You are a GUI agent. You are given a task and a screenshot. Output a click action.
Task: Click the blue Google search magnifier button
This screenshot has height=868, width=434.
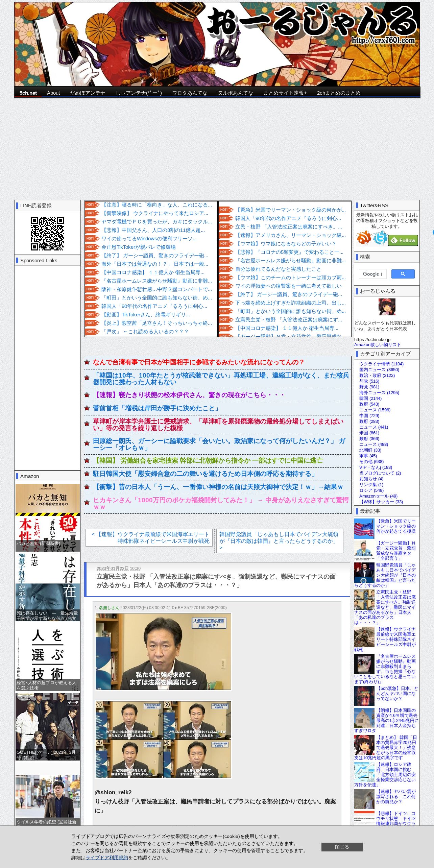(x=403, y=274)
